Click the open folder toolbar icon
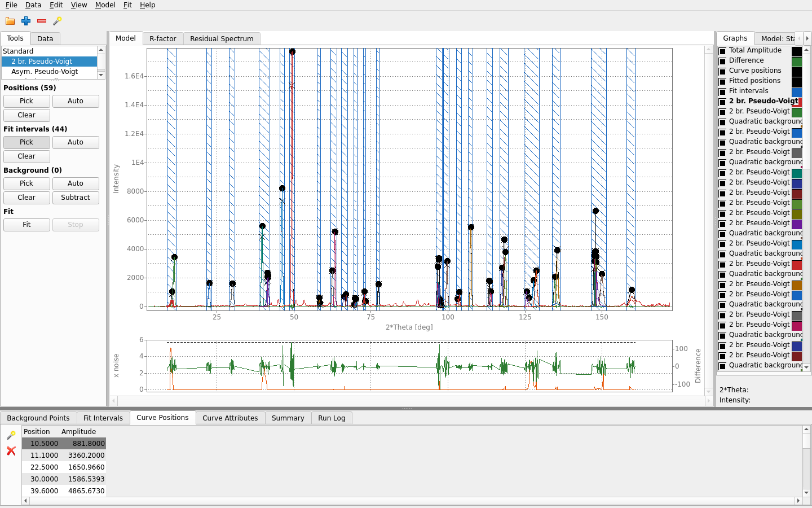Screen dimensions: 812x508 pyautogui.click(x=10, y=21)
